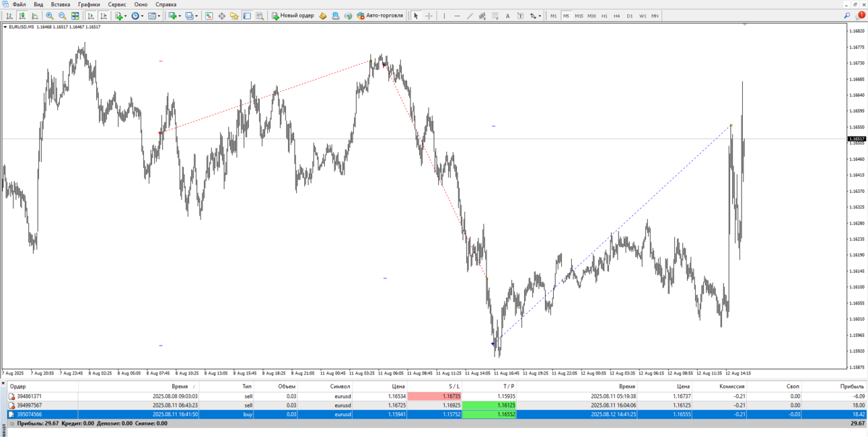Switch to MN timeframe
Viewport: 868px width, 437px height.
point(655,15)
